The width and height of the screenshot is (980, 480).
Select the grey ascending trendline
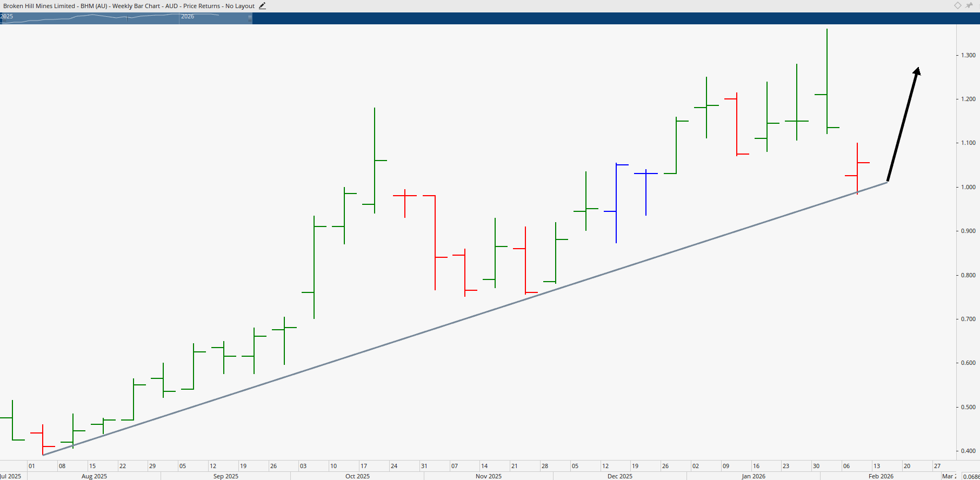[x=465, y=319]
